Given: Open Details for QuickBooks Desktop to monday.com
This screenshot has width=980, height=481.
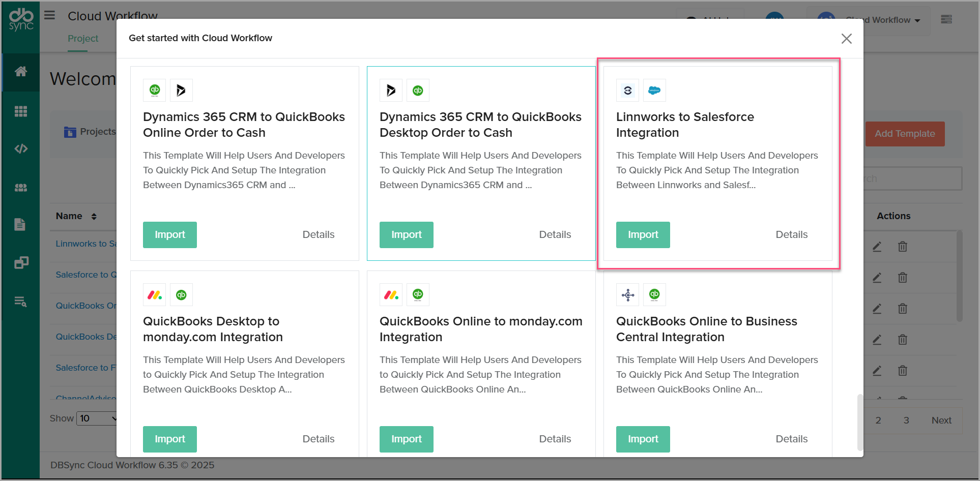Looking at the screenshot, I should [318, 439].
